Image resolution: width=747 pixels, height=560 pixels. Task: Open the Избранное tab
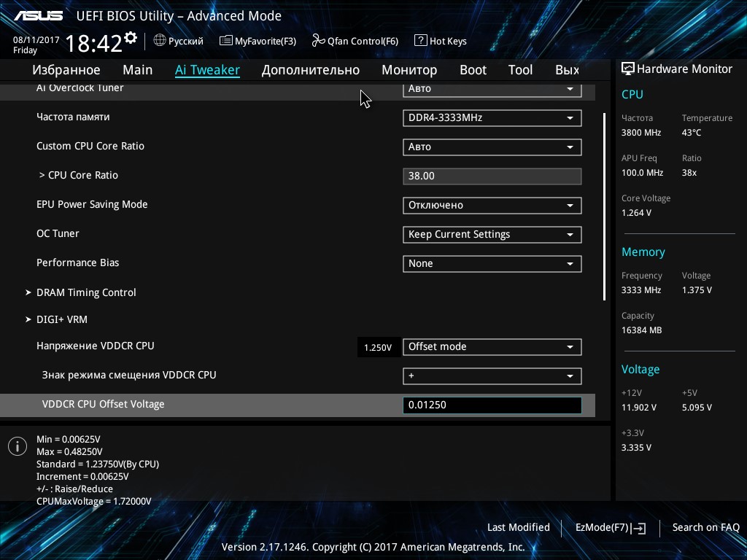click(66, 70)
